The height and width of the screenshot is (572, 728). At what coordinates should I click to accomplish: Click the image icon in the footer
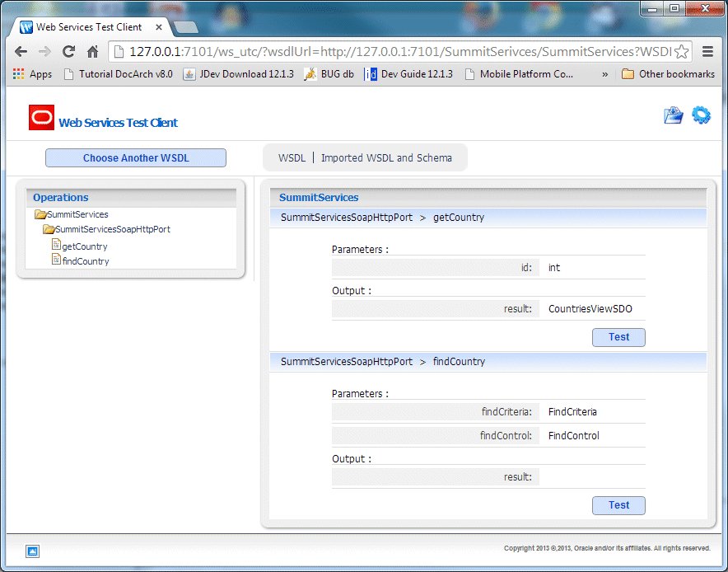(x=32, y=551)
